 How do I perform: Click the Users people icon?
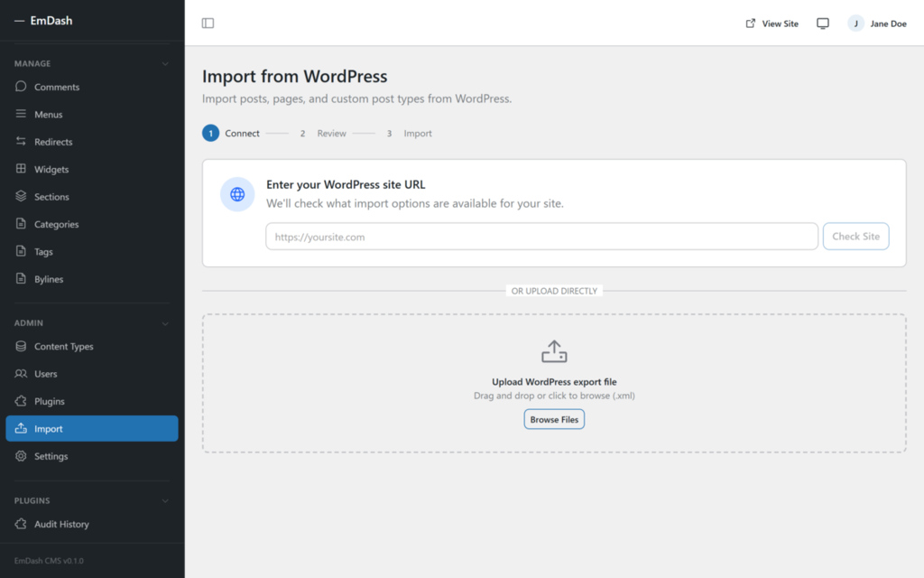[21, 373]
